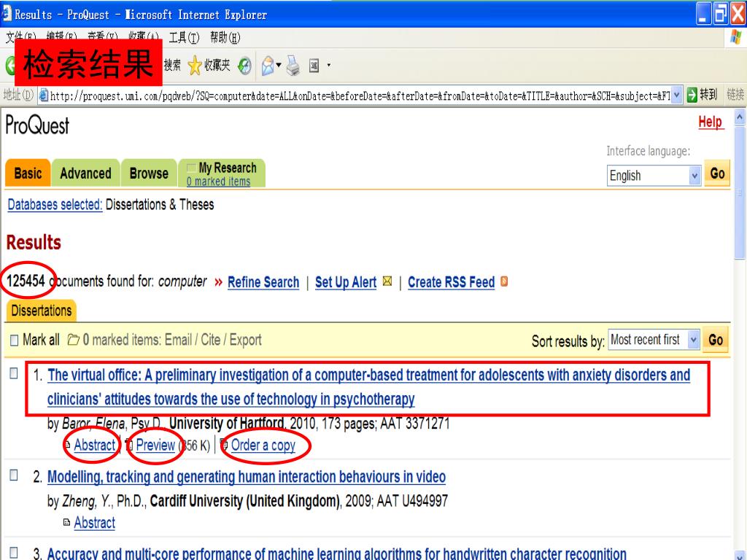Click the Favorites star icon in toolbar

pos(195,65)
